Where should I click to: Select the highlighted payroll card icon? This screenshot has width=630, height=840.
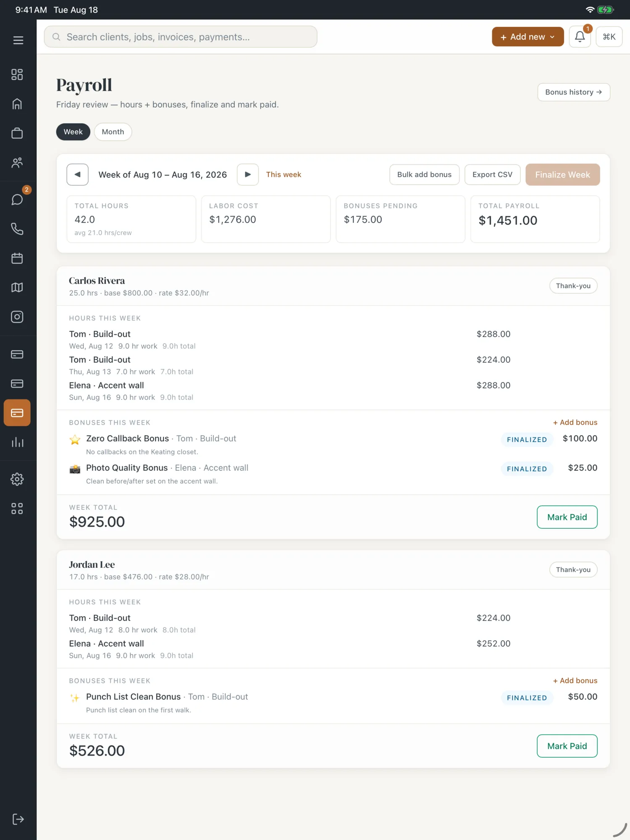(x=17, y=413)
